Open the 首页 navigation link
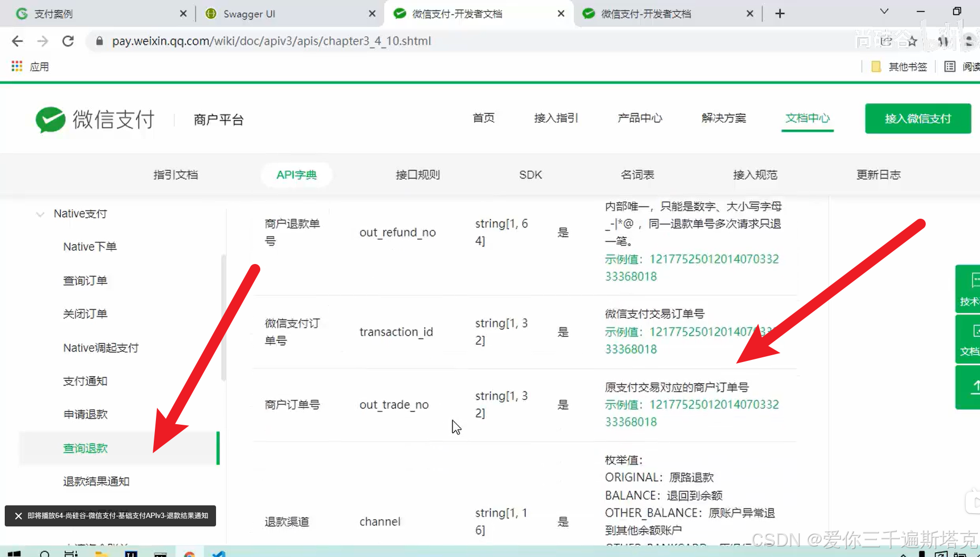The image size is (980, 557). pyautogui.click(x=483, y=118)
